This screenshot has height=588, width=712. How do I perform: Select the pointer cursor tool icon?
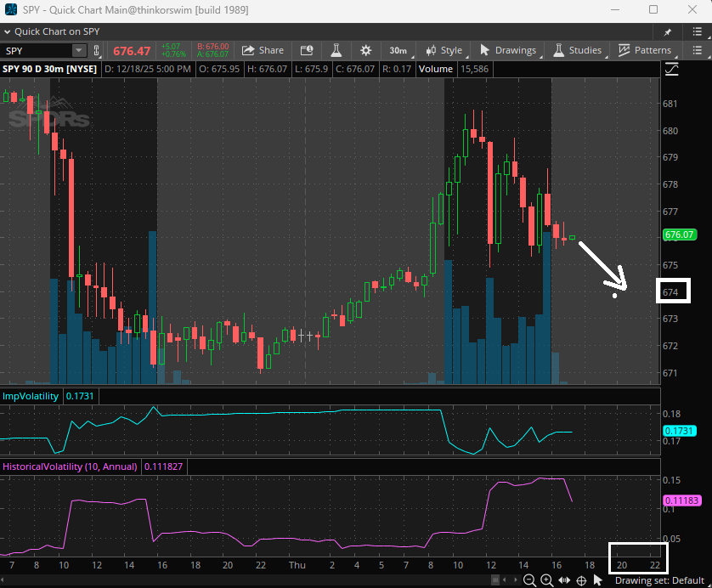click(597, 580)
